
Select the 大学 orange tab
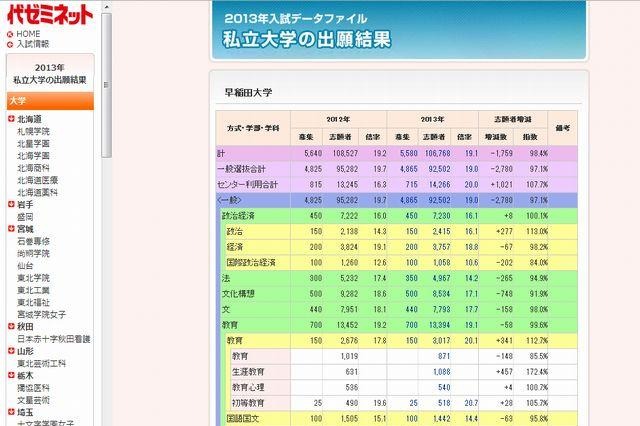50,101
